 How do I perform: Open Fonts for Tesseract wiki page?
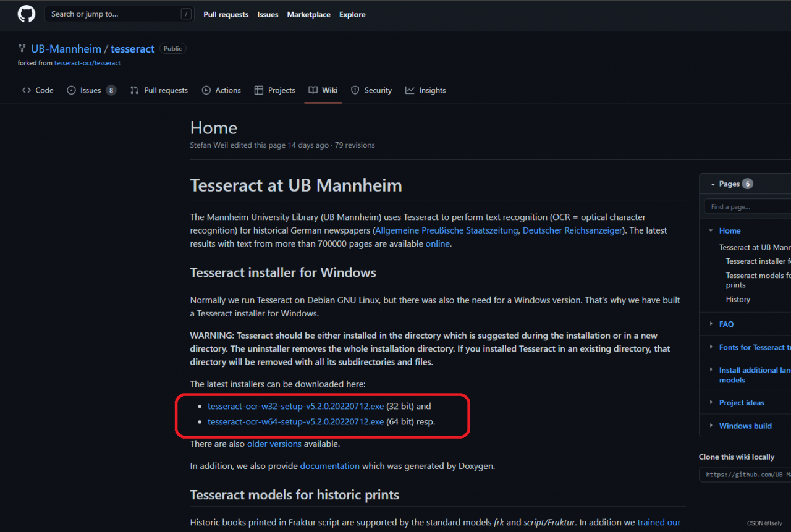[x=755, y=347]
